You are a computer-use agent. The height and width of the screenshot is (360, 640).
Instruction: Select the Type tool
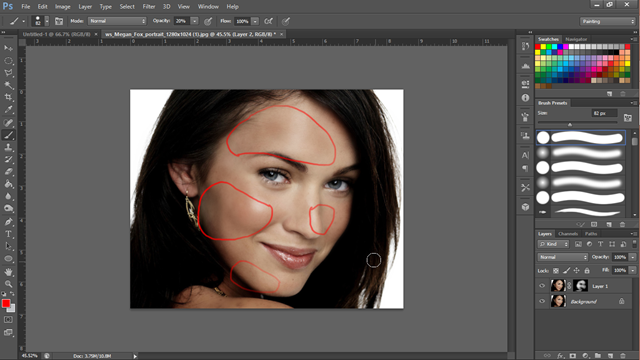(x=8, y=234)
